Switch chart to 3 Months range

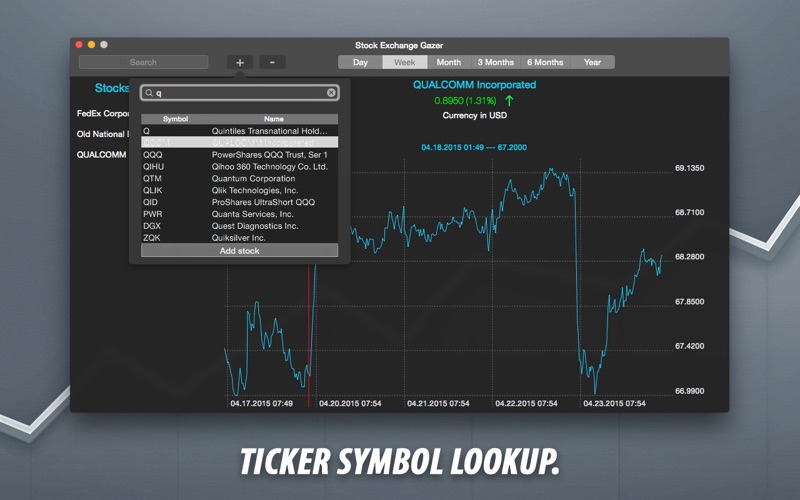(x=495, y=62)
